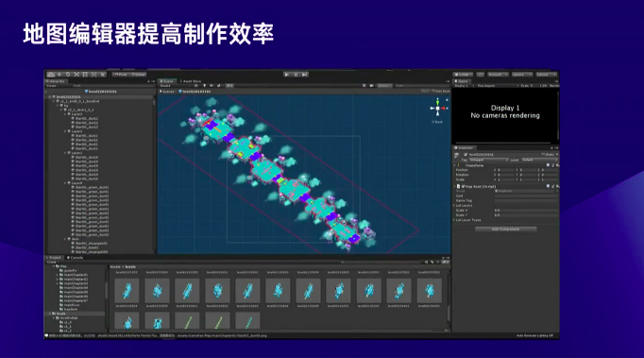Viewport: 644px width, 358px height.
Task: Toggle the Map Root script enabled checkbox
Action: click(463, 186)
